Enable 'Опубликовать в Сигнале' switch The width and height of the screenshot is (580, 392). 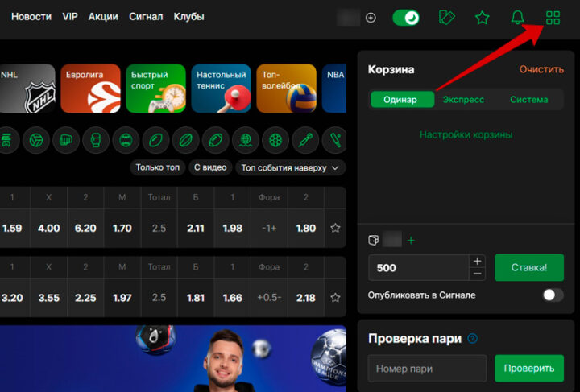(553, 295)
